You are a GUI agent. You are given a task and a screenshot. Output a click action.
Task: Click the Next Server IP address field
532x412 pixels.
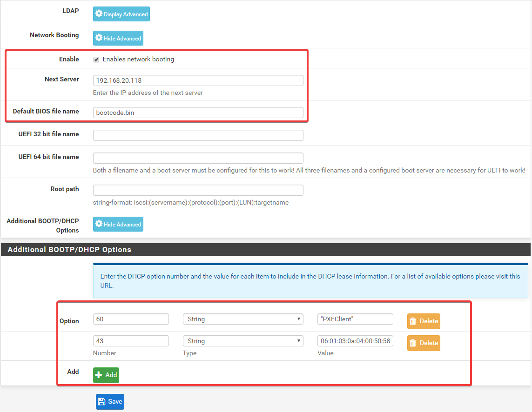click(198, 80)
